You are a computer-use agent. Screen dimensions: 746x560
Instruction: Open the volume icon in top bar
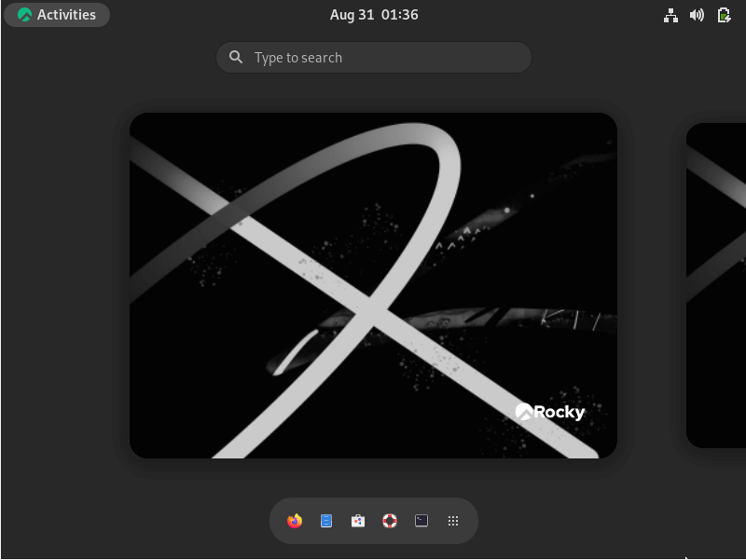click(697, 15)
